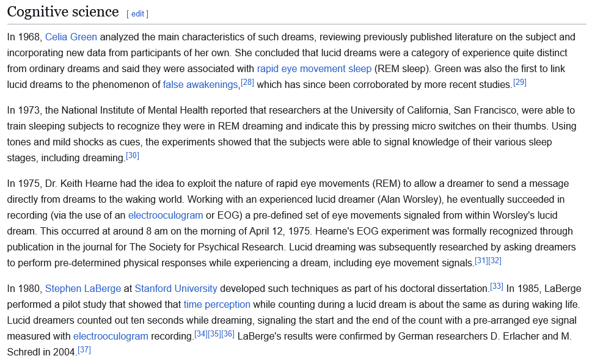Click citation reference 35
This screenshot has height=364, width=592.
[214, 333]
